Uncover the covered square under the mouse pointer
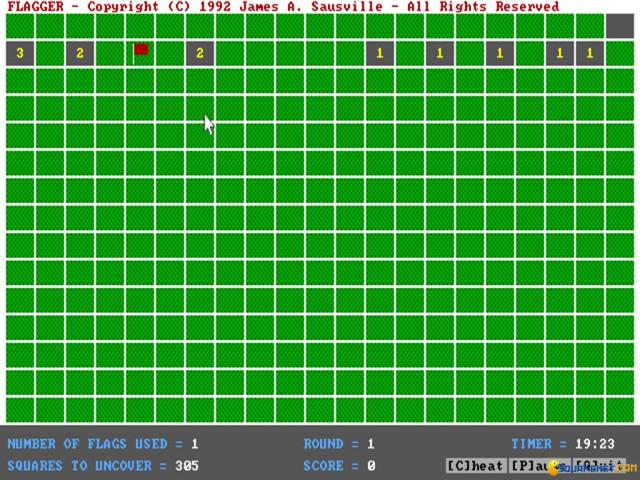Screen dimensions: 640x480 click(200, 108)
